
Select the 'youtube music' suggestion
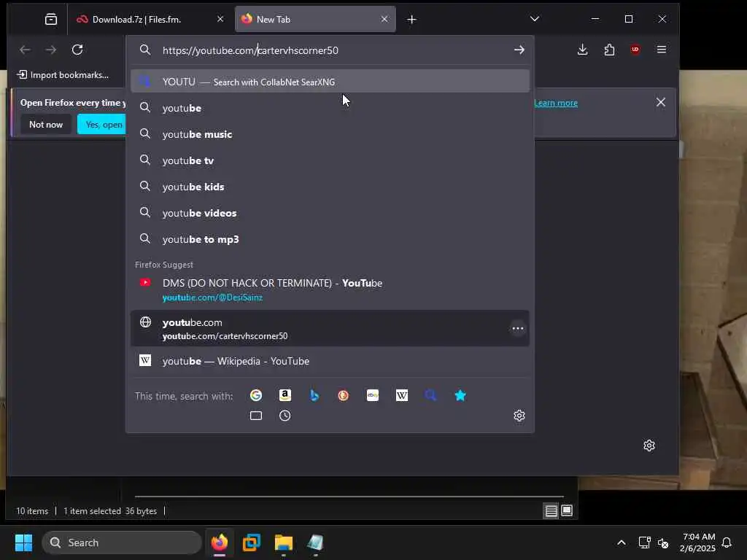coord(330,134)
